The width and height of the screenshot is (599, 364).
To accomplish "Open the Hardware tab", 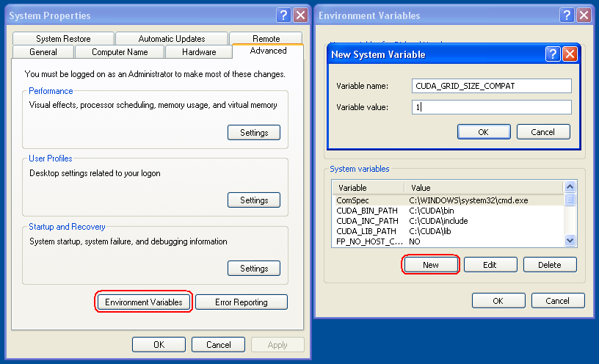I will pyautogui.click(x=199, y=52).
